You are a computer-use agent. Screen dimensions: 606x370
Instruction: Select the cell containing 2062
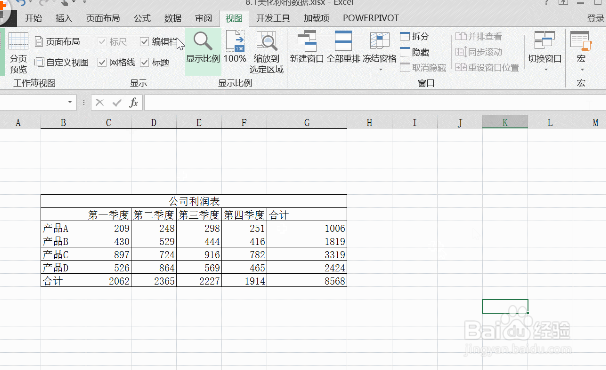point(109,281)
